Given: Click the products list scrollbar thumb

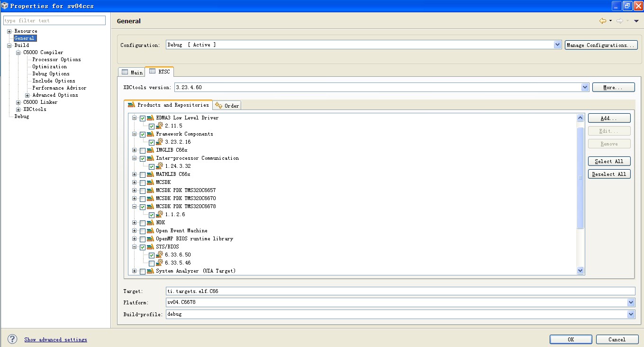Looking at the screenshot, I should pyautogui.click(x=580, y=178).
